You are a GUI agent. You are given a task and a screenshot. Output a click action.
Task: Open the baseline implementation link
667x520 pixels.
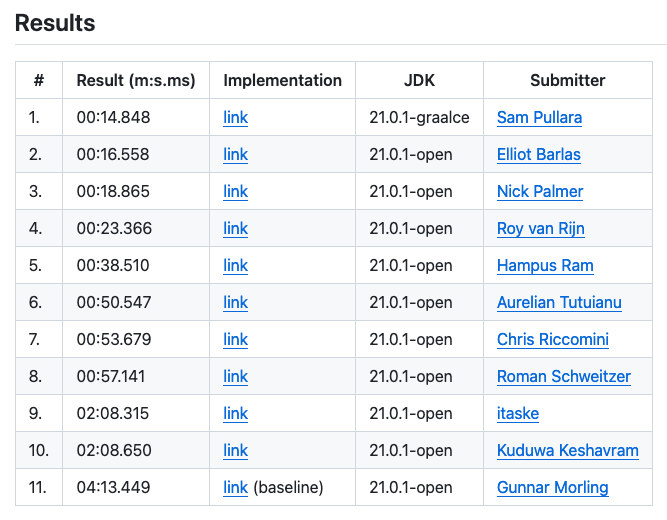tap(235, 488)
